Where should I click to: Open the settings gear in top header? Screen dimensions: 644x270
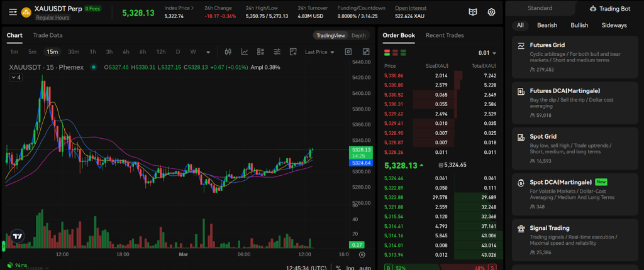pyautogui.click(x=491, y=12)
